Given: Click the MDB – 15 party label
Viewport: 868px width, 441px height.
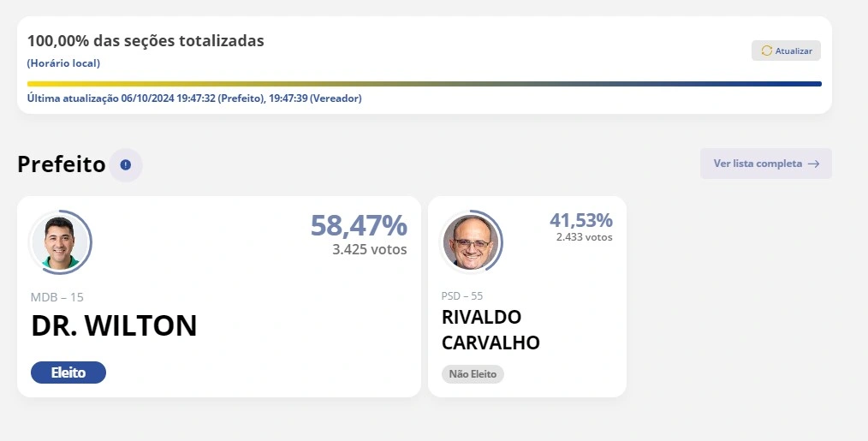Looking at the screenshot, I should click(x=57, y=297).
